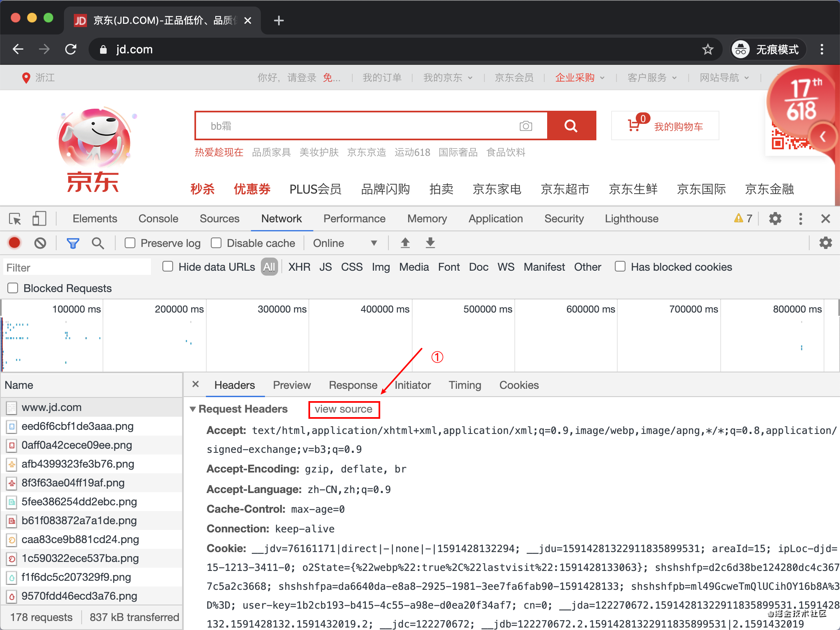The image size is (840, 630).
Task: Toggle the network filter funnel
Action: (73, 243)
